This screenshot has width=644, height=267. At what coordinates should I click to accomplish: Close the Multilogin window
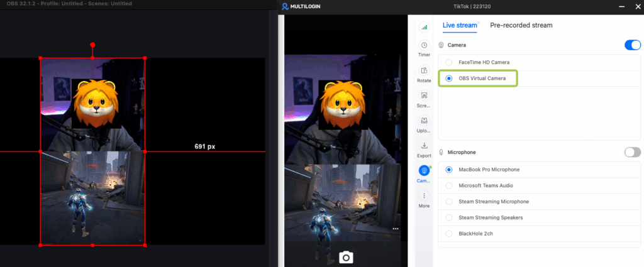pyautogui.click(x=638, y=6)
